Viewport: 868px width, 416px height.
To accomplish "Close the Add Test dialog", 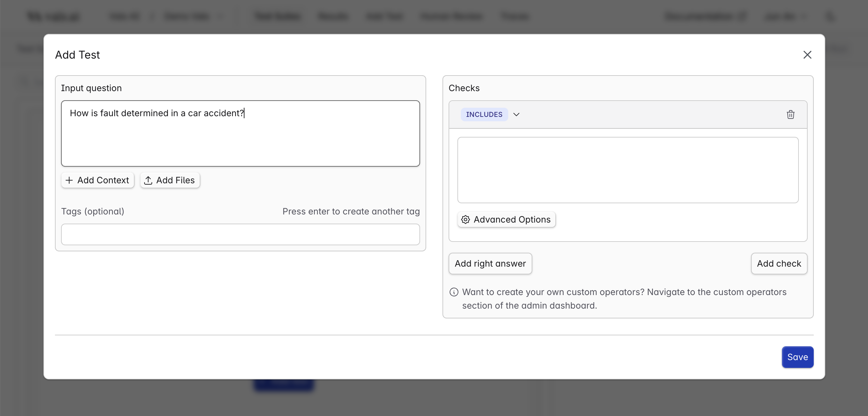I will click(x=807, y=55).
